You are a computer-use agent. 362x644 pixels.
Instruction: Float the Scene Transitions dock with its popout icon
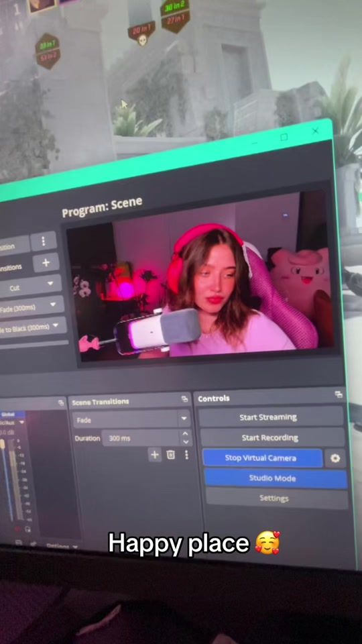[x=185, y=398]
